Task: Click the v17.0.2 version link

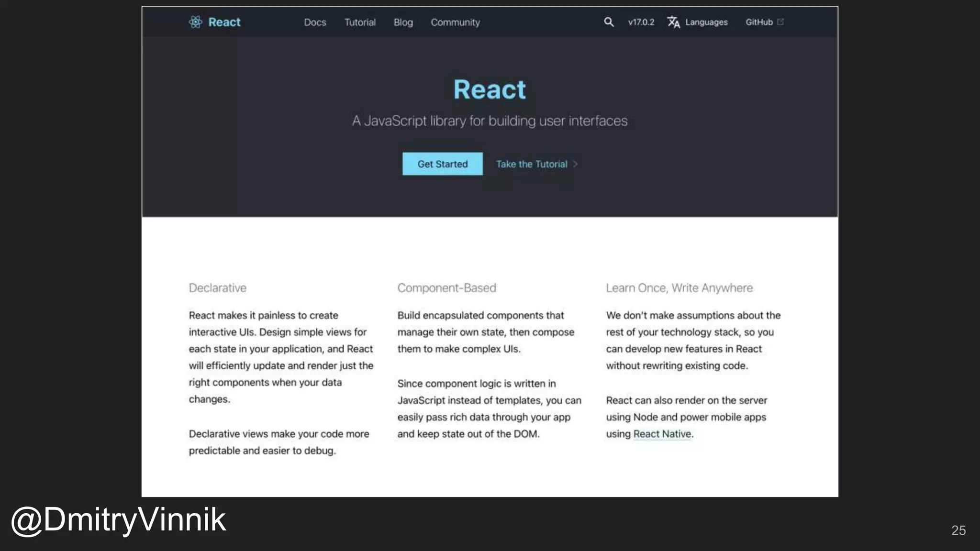Action: 641,22
